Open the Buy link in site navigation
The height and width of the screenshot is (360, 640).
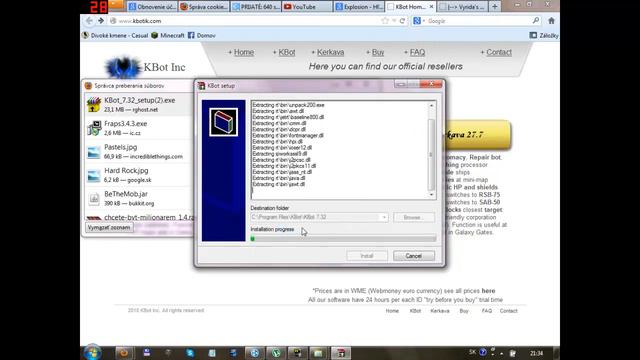(x=378, y=52)
